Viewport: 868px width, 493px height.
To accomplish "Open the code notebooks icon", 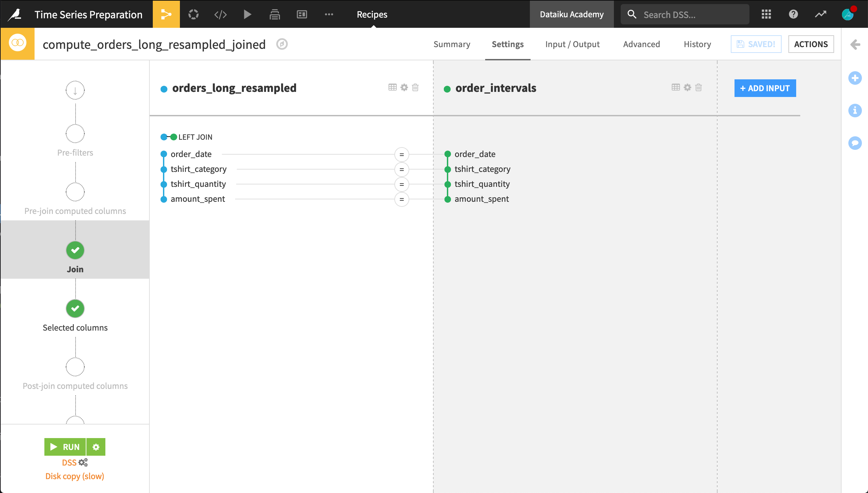I will click(220, 14).
